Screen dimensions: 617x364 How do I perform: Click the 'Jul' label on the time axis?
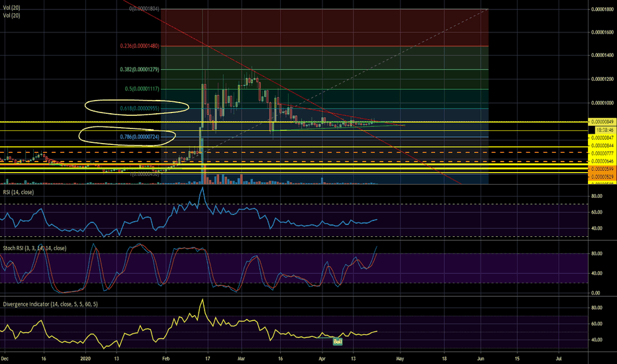pyautogui.click(x=558, y=359)
